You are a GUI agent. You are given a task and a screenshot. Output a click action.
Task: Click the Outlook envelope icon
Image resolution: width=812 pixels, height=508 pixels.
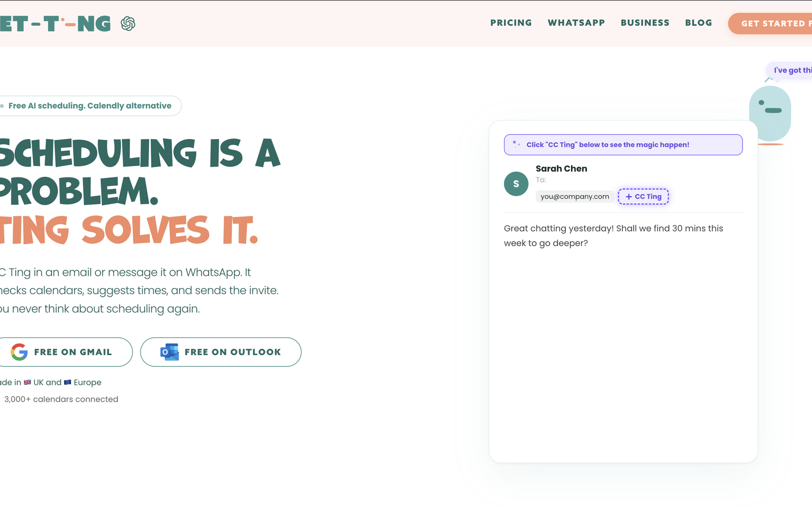(x=170, y=352)
